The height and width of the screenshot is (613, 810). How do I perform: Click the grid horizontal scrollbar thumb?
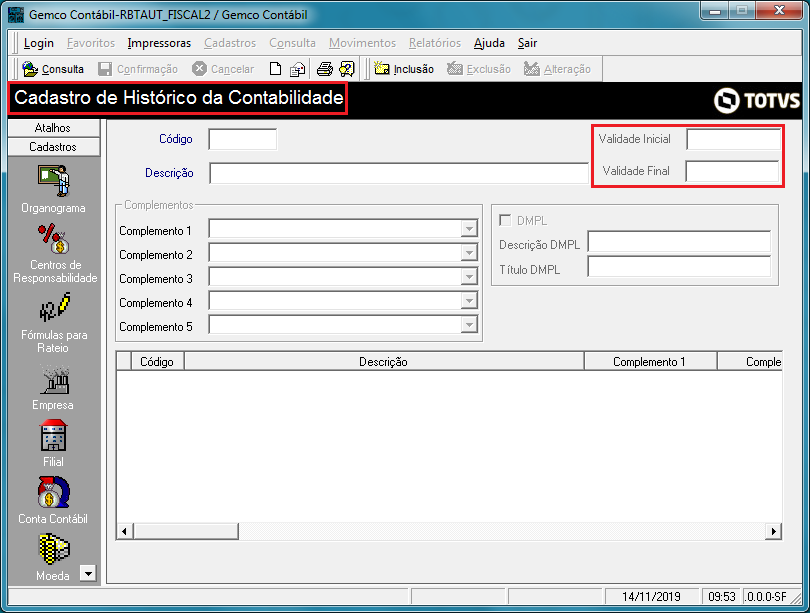pos(186,531)
